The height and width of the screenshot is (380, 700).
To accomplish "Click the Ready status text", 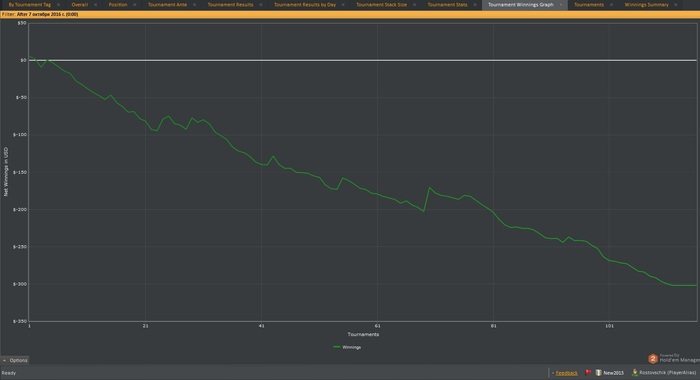I will coord(8,373).
